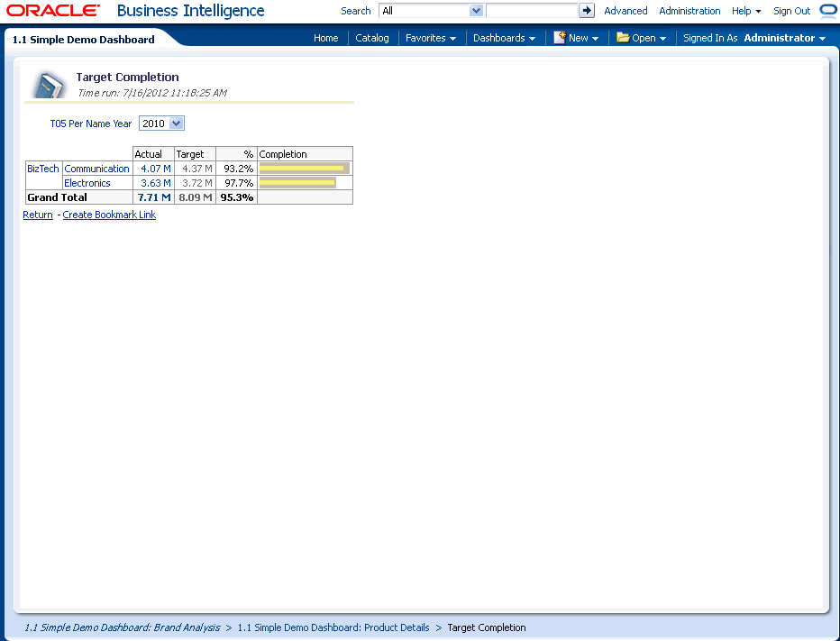Open the Administrator signed-in user menu
840x641 pixels.
(784, 38)
